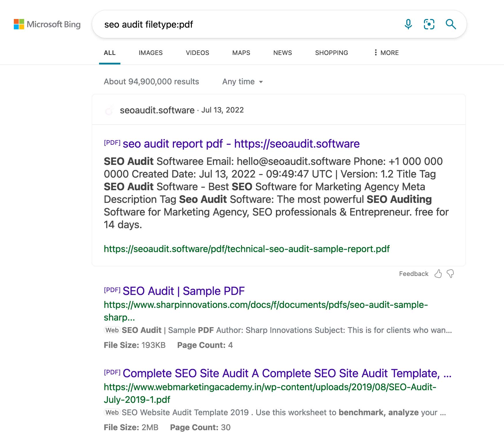The image size is (504, 446).
Task: Click File Size: 2MB text
Action: pos(131,427)
